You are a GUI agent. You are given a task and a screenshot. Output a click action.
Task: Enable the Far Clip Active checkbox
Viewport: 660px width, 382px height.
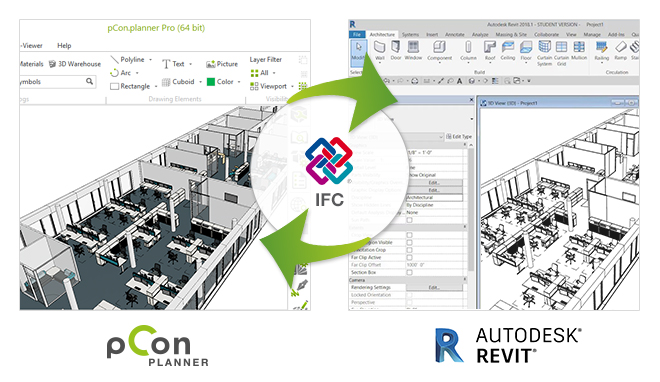[x=409, y=257]
